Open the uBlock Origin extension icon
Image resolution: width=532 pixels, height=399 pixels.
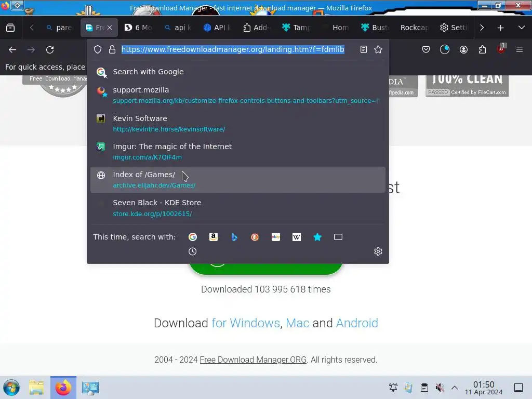tap(501, 49)
